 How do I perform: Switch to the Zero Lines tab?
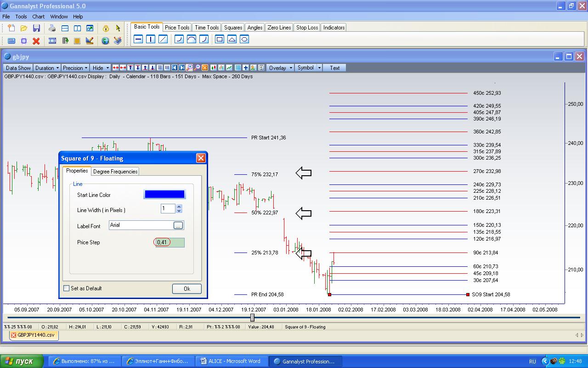[x=279, y=28]
